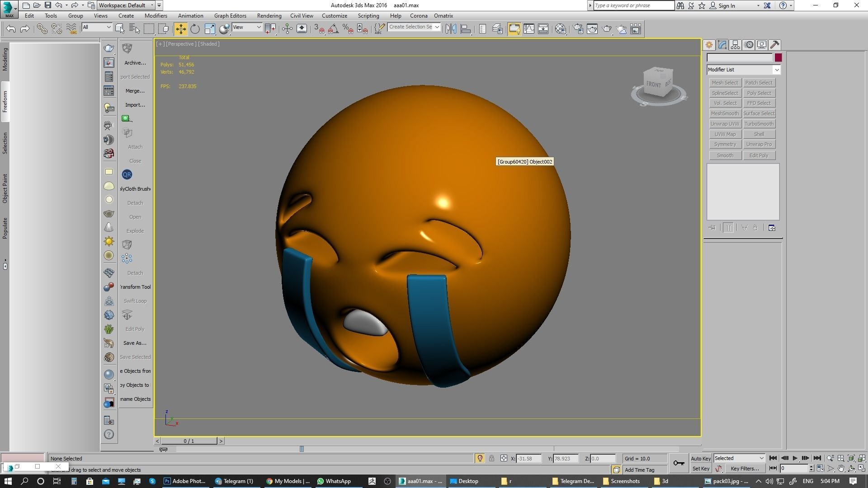Screen dimensions: 868x488
Task: Click the Bind to Space Warp icon
Action: 71,29
